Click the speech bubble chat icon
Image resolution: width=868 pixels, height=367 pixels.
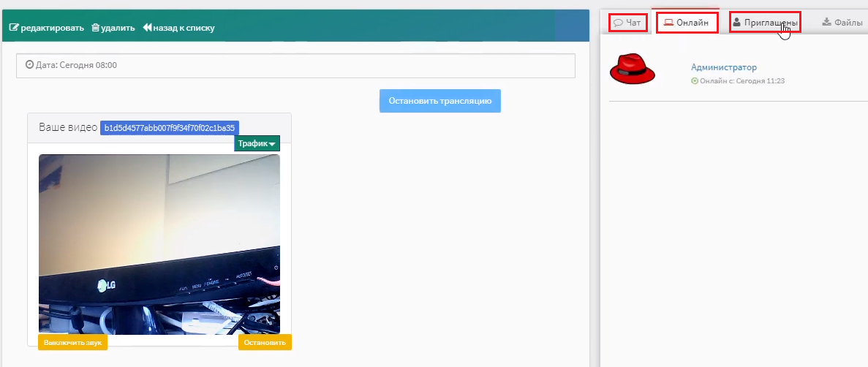[x=619, y=23]
